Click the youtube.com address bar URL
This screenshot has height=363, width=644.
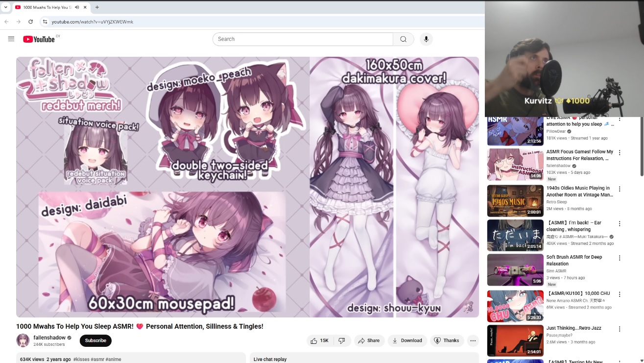tap(93, 22)
